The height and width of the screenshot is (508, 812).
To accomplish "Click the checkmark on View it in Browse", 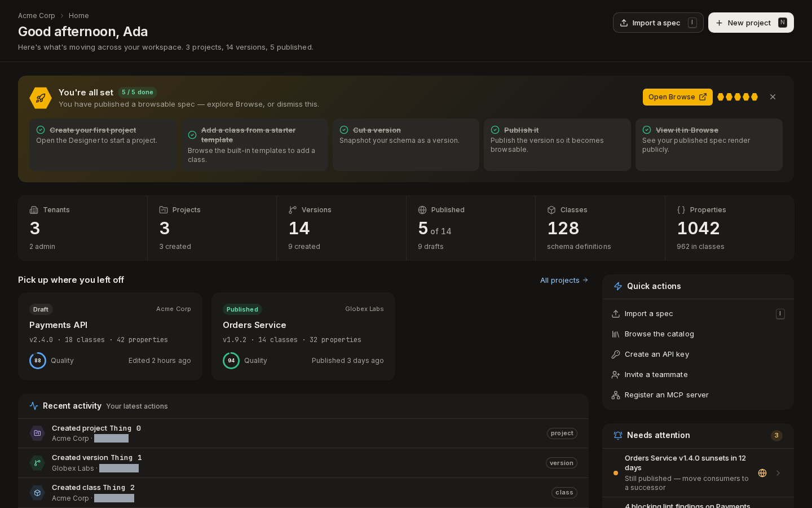I will (647, 130).
